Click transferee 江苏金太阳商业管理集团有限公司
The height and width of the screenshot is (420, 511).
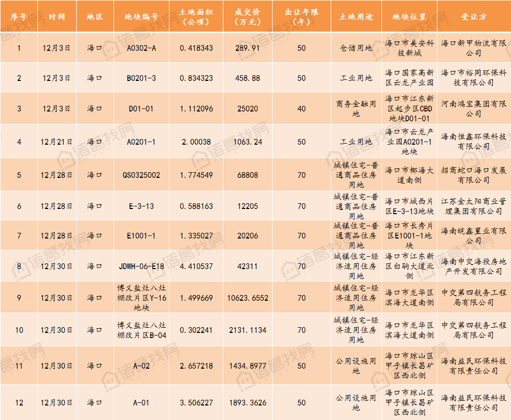pos(474,206)
